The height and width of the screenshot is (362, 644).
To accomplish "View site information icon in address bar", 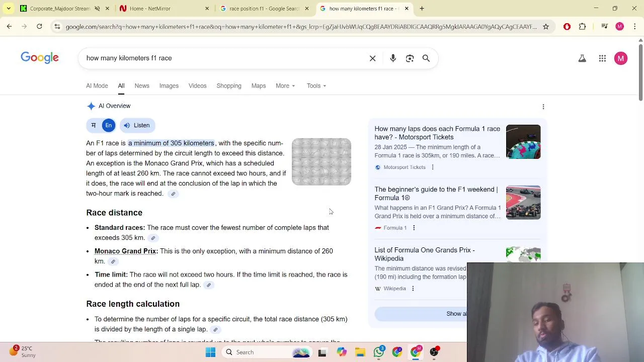I will pos(57,27).
